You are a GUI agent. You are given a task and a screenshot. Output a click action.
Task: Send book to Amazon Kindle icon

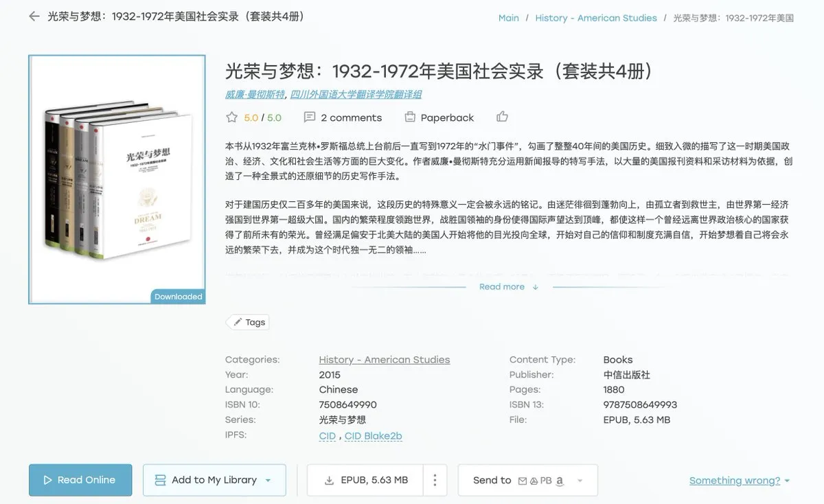[x=560, y=481]
